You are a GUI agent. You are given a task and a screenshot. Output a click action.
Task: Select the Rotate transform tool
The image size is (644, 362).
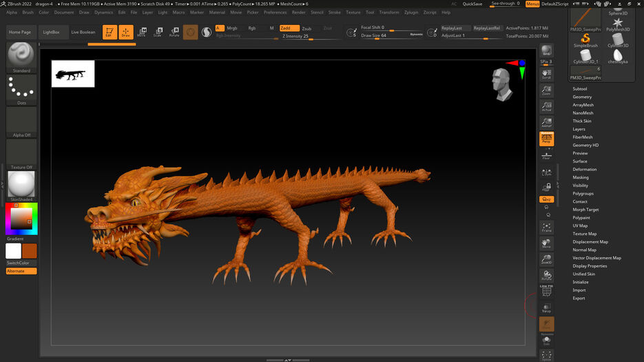tap(174, 32)
